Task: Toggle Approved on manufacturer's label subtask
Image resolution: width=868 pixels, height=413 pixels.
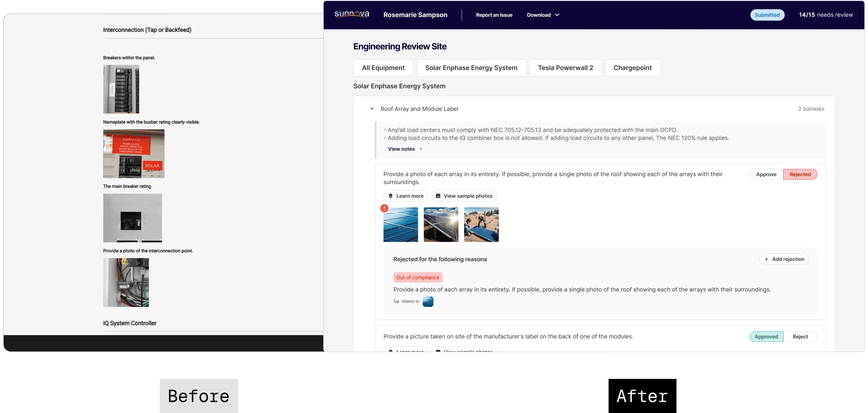Action: click(766, 337)
